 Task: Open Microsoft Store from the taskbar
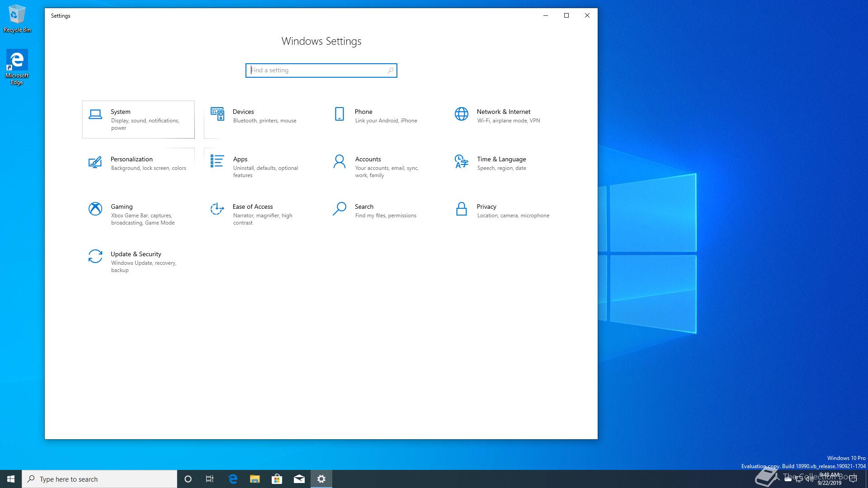click(x=277, y=479)
